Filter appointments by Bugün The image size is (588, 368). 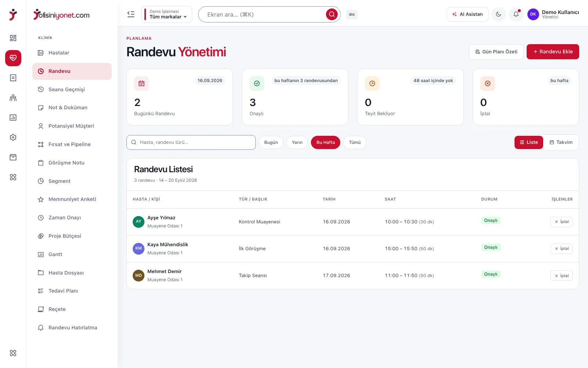pos(271,142)
